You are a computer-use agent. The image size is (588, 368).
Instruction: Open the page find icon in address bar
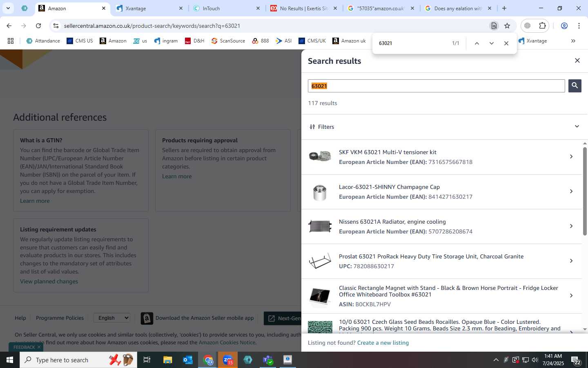click(494, 26)
